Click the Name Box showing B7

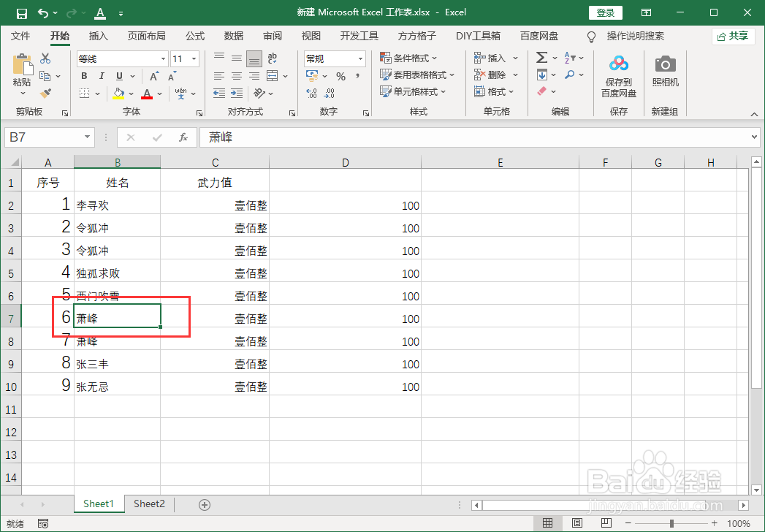[x=49, y=137]
